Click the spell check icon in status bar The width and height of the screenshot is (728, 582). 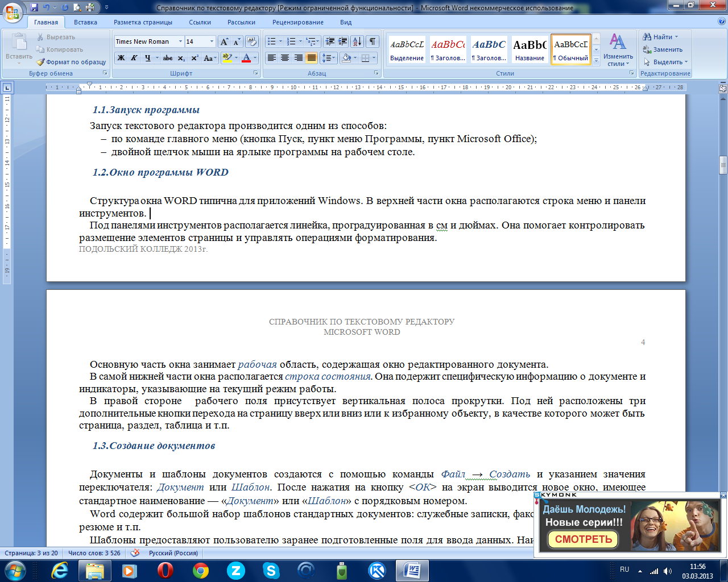[x=135, y=552]
